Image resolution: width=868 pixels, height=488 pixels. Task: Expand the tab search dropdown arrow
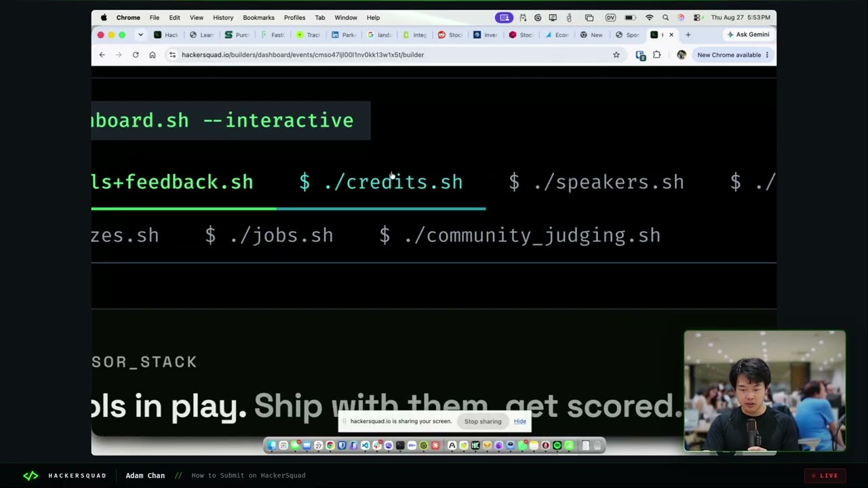tap(140, 35)
